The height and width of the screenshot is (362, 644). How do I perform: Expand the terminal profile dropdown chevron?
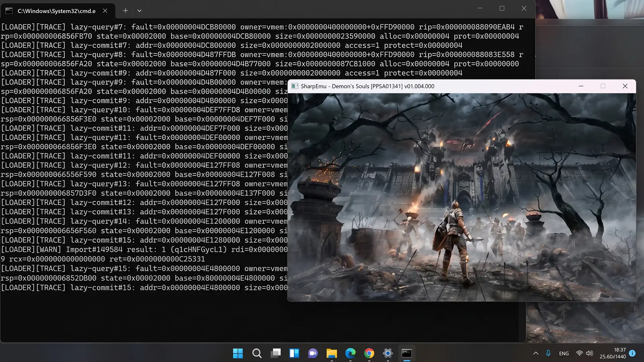(x=140, y=11)
